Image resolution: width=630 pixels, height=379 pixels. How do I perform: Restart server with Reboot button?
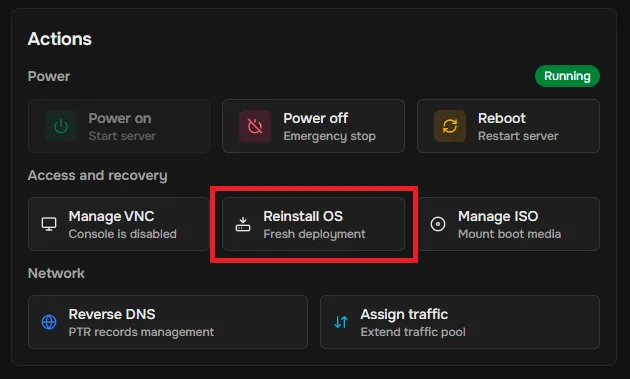click(508, 126)
